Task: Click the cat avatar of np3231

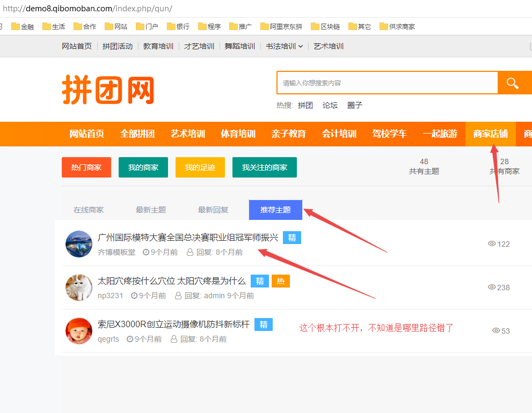Action: click(x=79, y=287)
